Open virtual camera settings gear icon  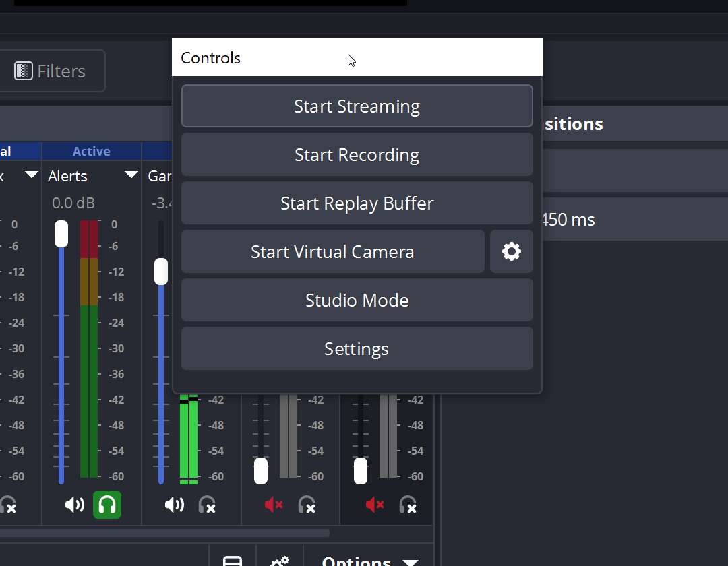512,252
